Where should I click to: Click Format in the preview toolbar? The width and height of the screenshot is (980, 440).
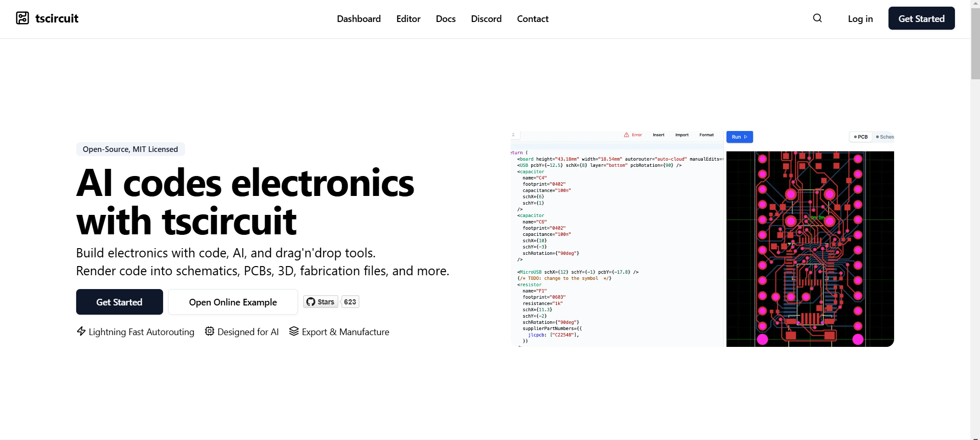pyautogui.click(x=706, y=135)
